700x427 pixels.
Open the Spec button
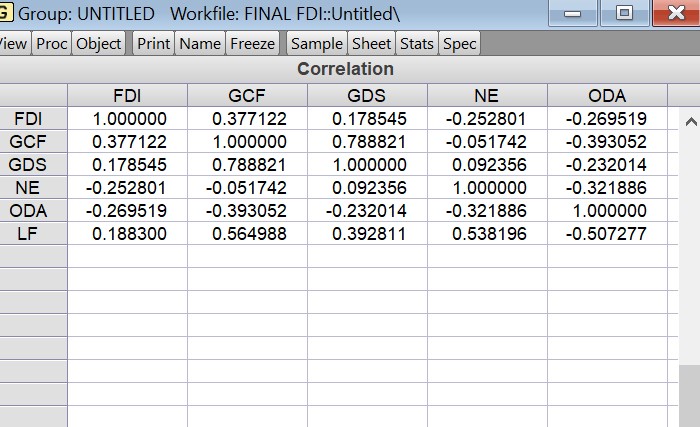(460, 44)
